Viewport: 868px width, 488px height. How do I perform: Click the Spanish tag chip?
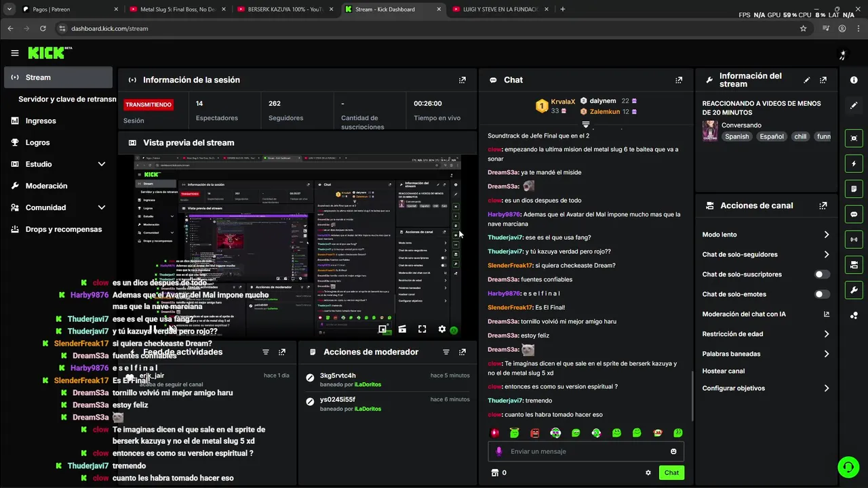pyautogui.click(x=737, y=136)
